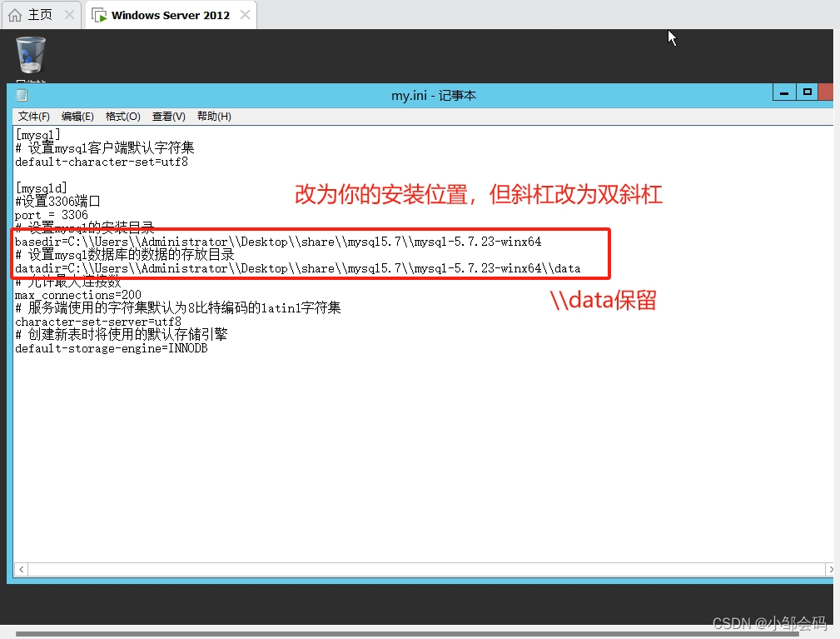Place cursor in the basedir path line
840x639 pixels.
(278, 242)
